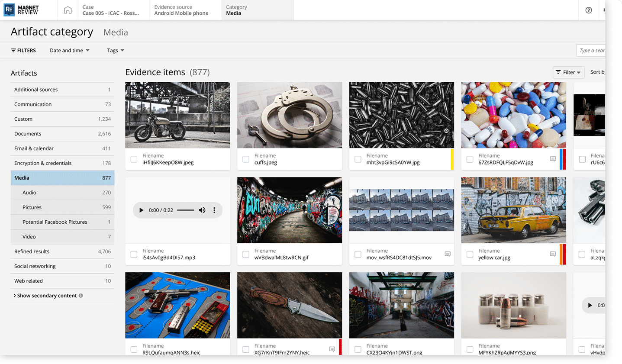Expand Show secondary content
This screenshot has height=364, width=622.
pos(46,296)
